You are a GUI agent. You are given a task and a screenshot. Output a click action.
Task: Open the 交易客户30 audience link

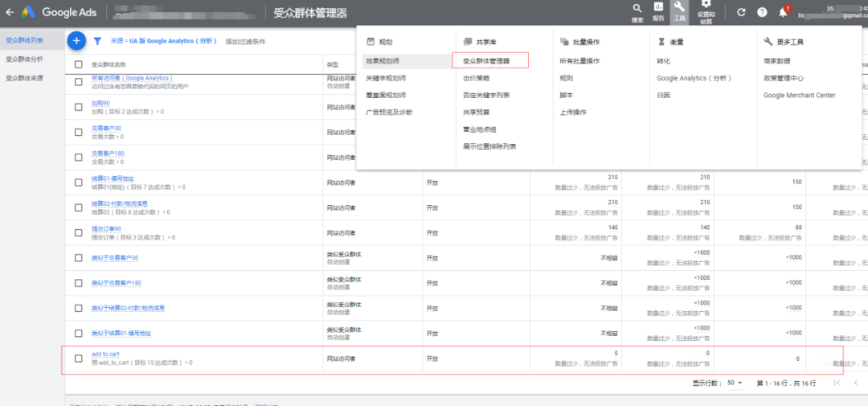pos(106,129)
